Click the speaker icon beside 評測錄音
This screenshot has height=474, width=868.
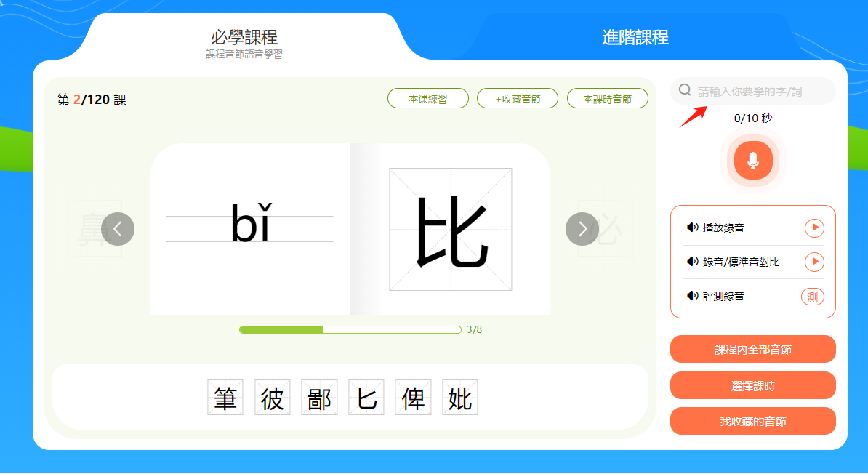(692, 297)
